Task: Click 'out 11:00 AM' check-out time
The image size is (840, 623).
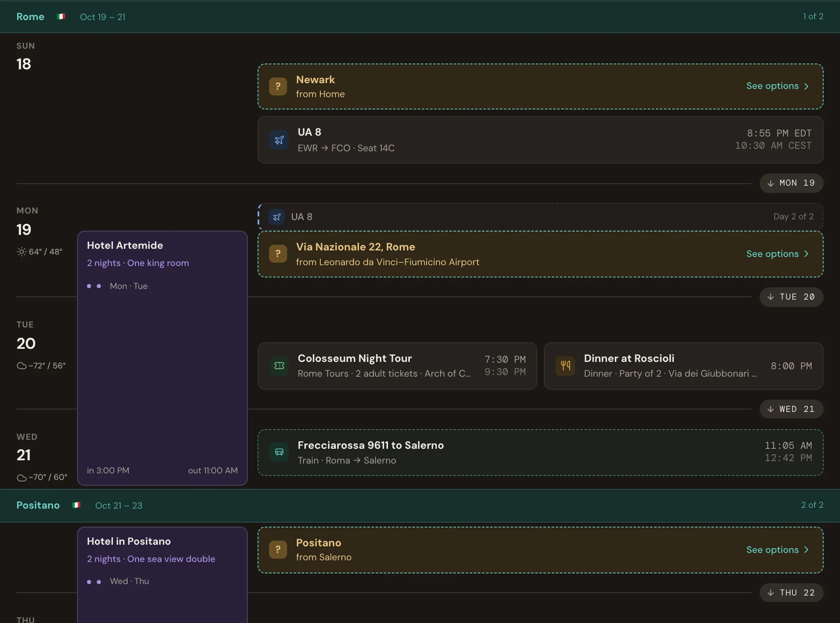Action: point(213,471)
